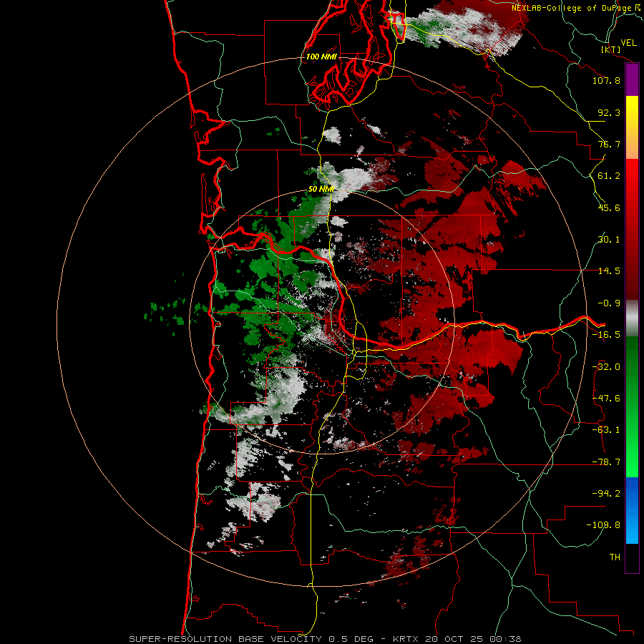Viewport: 644px width, 644px height.
Task: Click the red segment of velocity color bar
Action: click(632, 229)
